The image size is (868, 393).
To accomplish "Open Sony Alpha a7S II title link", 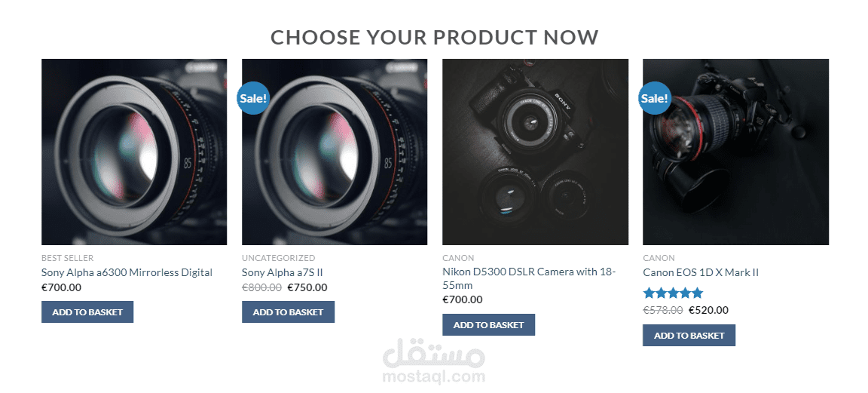I will point(282,273).
